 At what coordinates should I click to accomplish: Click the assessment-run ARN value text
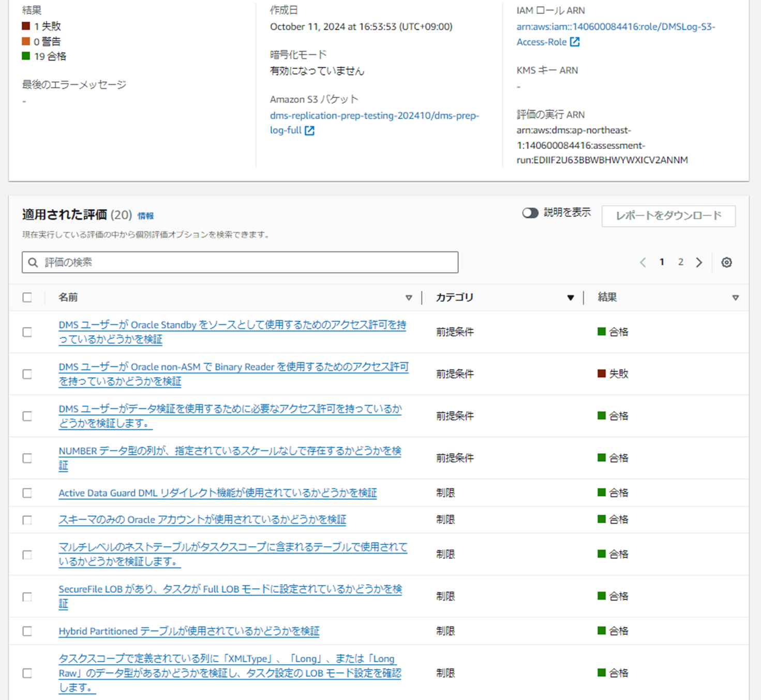point(602,145)
